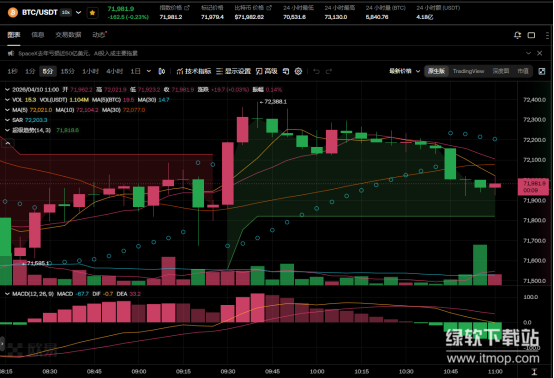Image resolution: width=554 pixels, height=378 pixels.
Task: Open the SpaceX news announcement link
Action: click(78, 53)
